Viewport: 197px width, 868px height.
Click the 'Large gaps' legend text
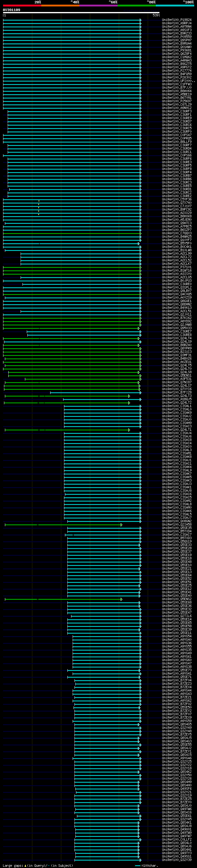(13, 865)
